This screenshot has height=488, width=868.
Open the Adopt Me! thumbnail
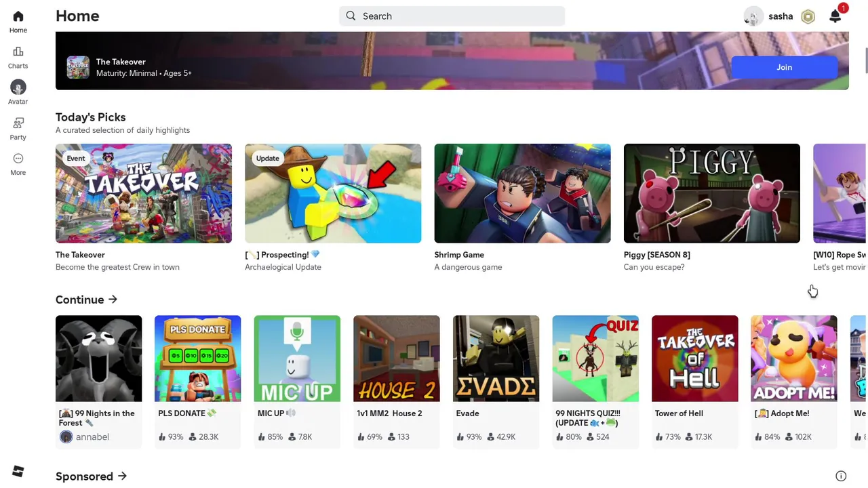point(794,359)
